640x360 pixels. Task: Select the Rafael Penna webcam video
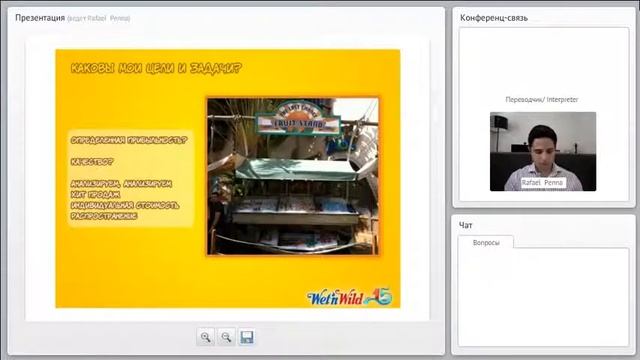point(543,151)
